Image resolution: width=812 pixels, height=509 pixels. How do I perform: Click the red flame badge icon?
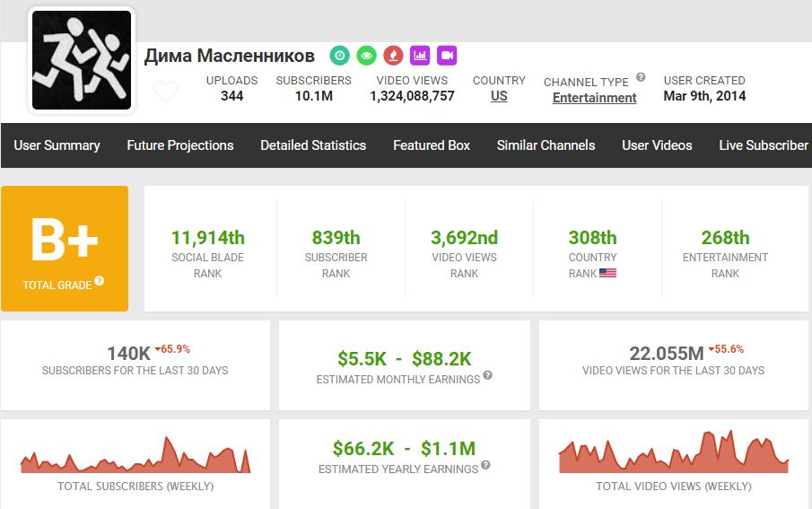[394, 56]
